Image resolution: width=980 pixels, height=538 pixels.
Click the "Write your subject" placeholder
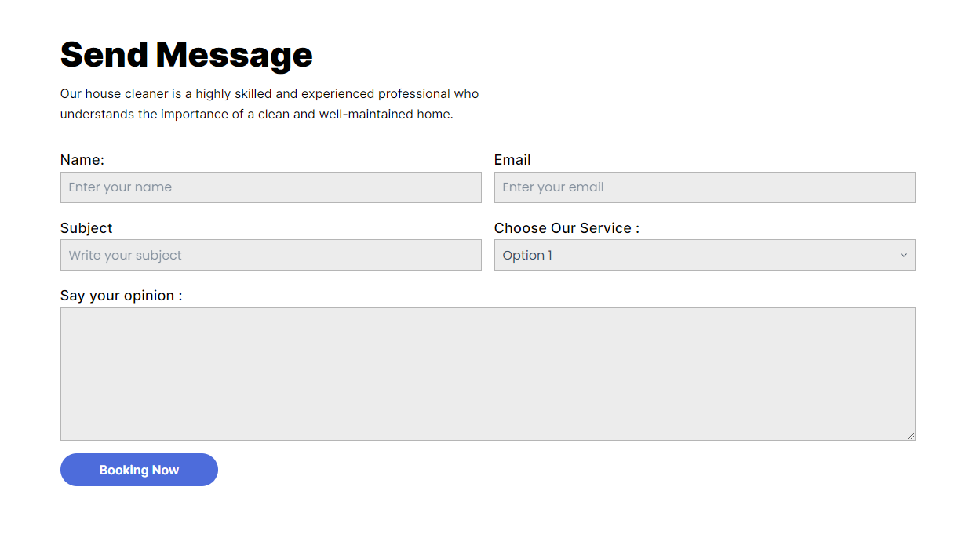click(x=125, y=256)
